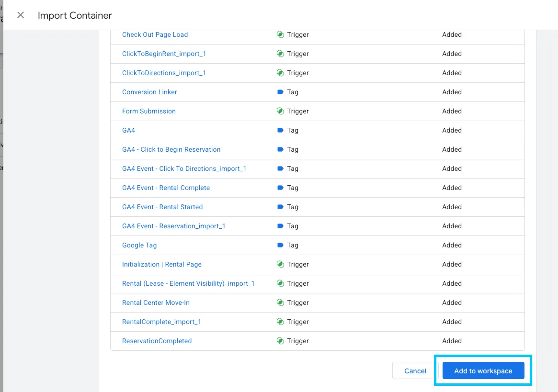
Task: Open ClickToDirections_import_1 link
Action: [164, 73]
